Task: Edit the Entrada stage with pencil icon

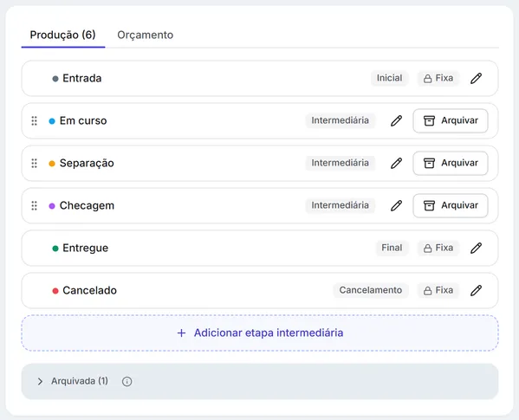Action: (476, 79)
